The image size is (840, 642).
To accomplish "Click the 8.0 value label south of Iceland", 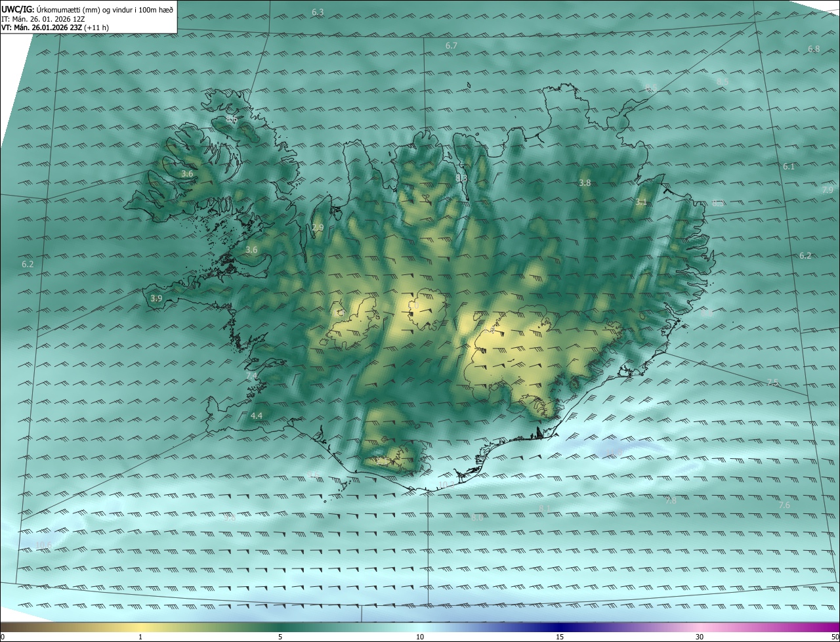I will [x=477, y=518].
